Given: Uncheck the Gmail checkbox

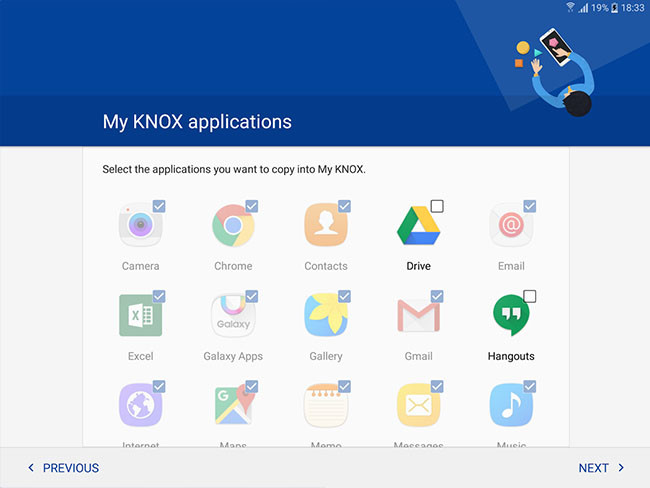Looking at the screenshot, I should (437, 296).
